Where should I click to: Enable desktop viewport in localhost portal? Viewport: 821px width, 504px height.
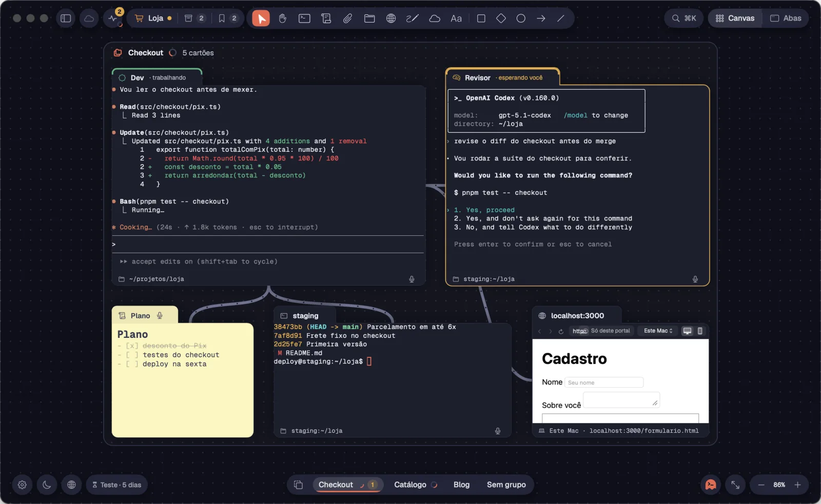click(687, 331)
